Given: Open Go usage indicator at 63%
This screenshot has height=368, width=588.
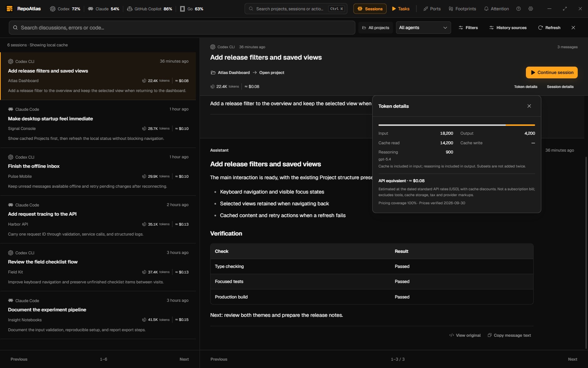Looking at the screenshot, I should point(191,9).
